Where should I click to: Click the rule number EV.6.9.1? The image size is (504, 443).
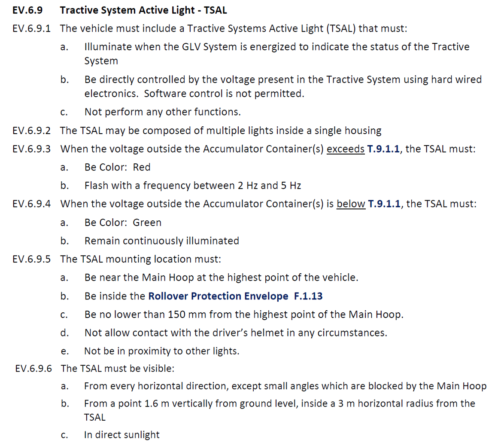pyautogui.click(x=32, y=29)
